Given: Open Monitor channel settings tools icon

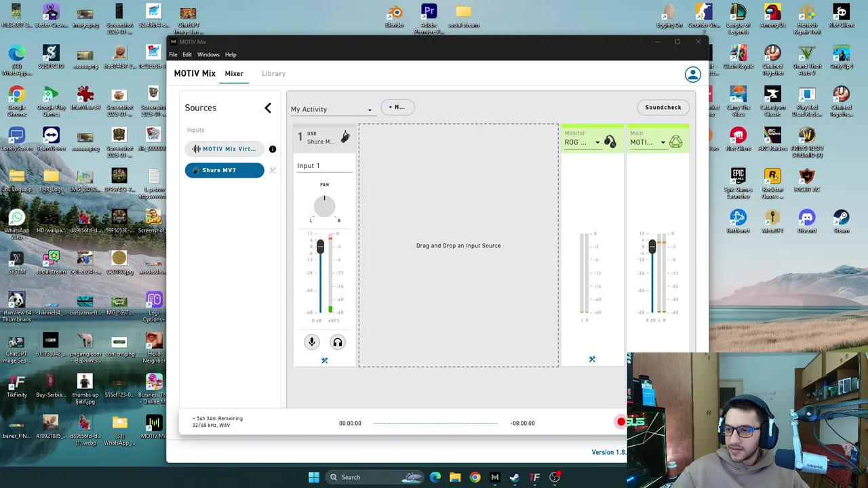Looking at the screenshot, I should coord(592,359).
